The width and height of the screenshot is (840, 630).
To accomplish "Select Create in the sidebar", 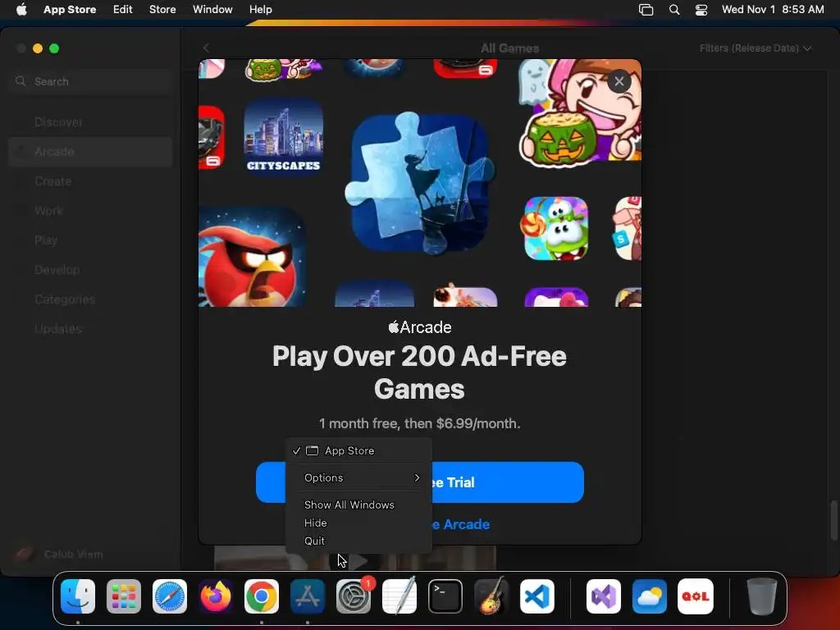I will [x=90, y=181].
